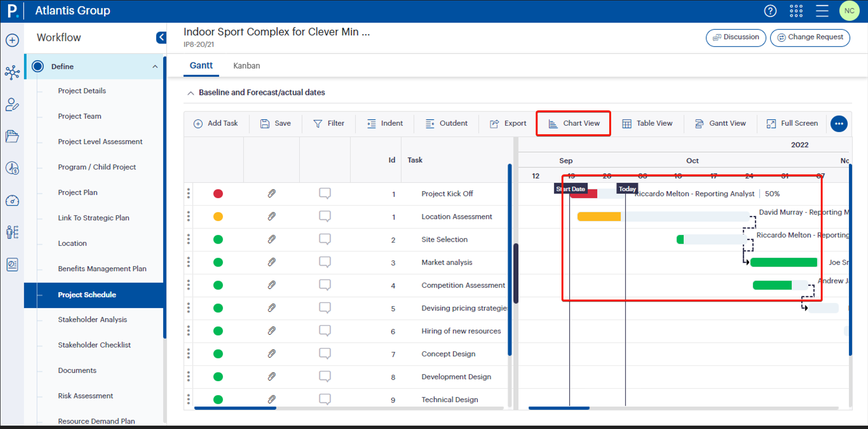Select the Kanban tab
The image size is (868, 429).
coord(246,65)
